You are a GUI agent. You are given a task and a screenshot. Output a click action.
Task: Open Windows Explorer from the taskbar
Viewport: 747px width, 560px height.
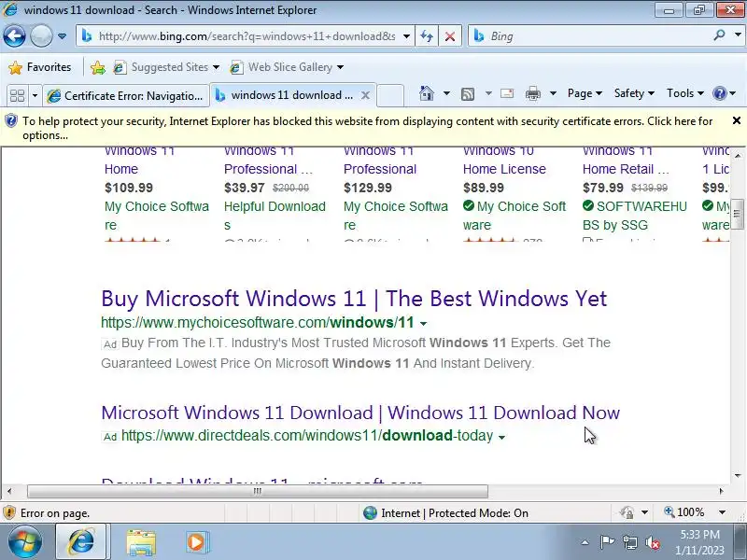pos(141,542)
